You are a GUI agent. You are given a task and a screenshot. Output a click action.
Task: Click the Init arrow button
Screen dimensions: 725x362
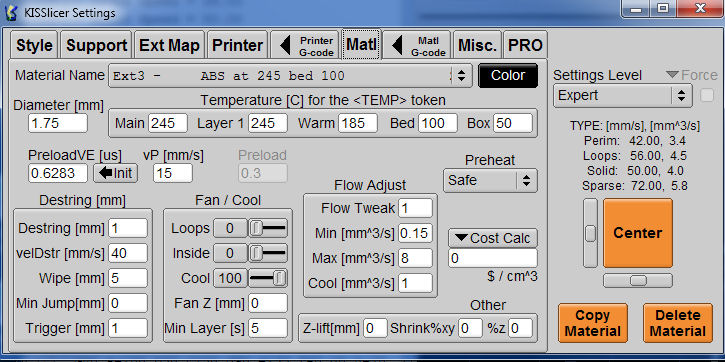coord(116,173)
